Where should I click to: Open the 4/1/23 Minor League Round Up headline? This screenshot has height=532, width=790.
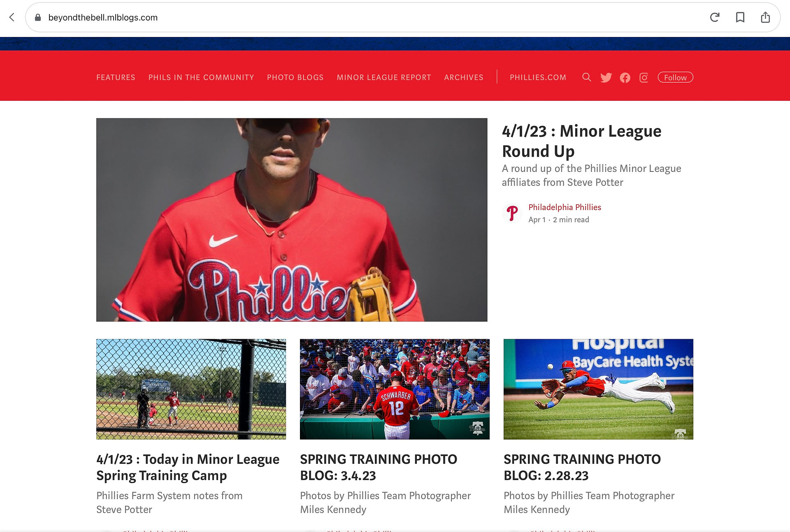pos(582,141)
